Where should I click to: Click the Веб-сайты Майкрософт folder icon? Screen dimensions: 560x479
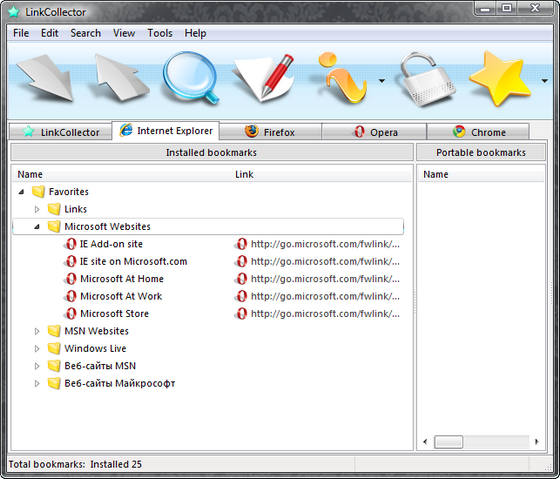(54, 383)
